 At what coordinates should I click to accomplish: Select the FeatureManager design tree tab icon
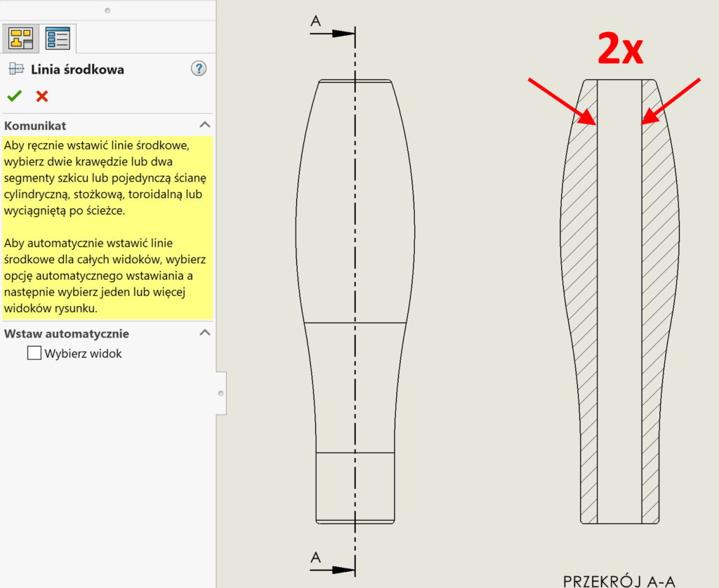(20, 38)
